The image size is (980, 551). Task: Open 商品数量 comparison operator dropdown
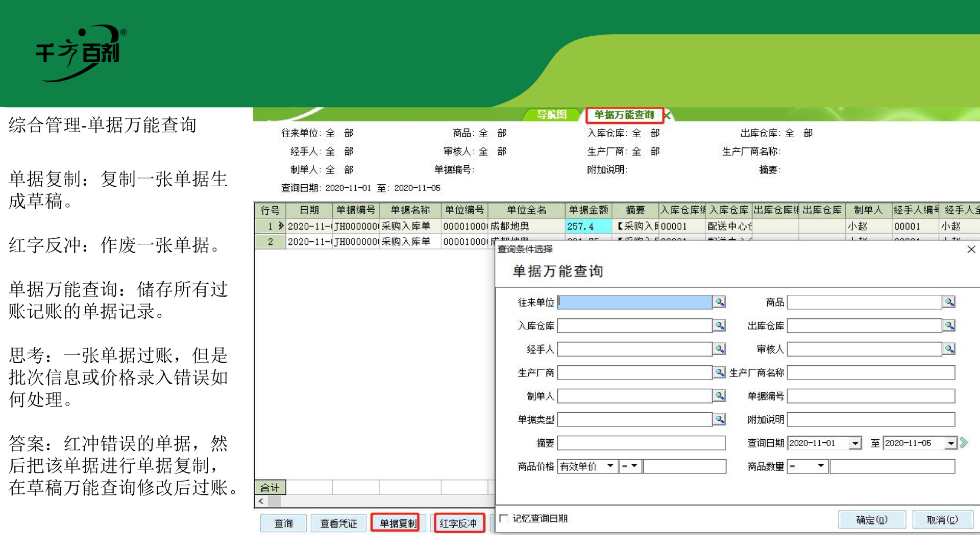[x=821, y=466]
